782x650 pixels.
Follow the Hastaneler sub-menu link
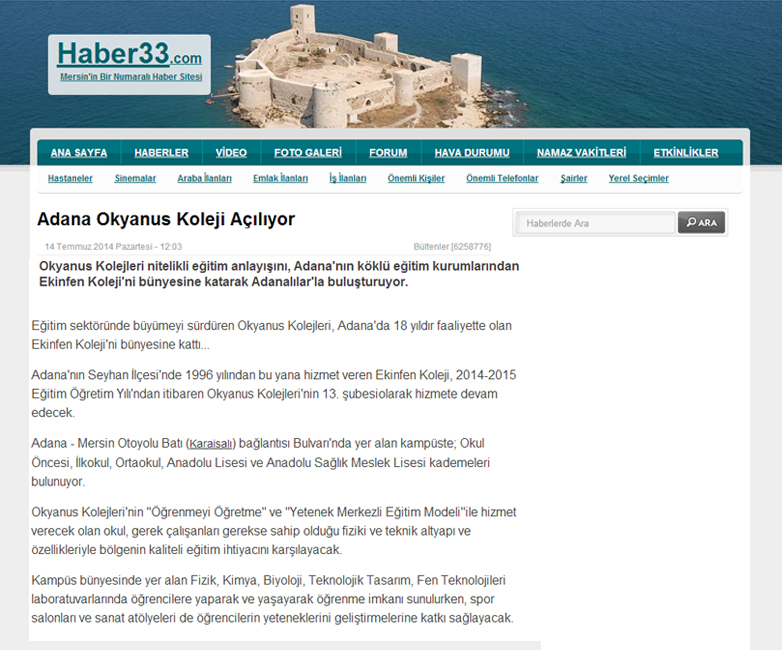pos(70,178)
